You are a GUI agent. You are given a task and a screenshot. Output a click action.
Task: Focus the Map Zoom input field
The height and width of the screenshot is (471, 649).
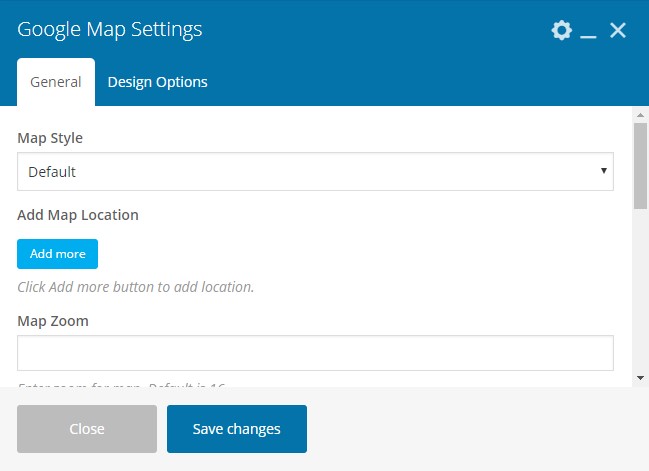point(315,353)
